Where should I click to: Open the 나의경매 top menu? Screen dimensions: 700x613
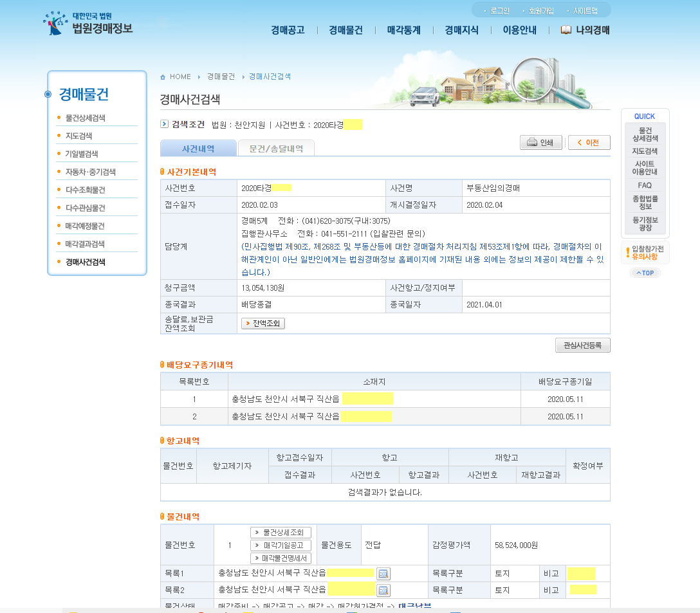point(593,30)
